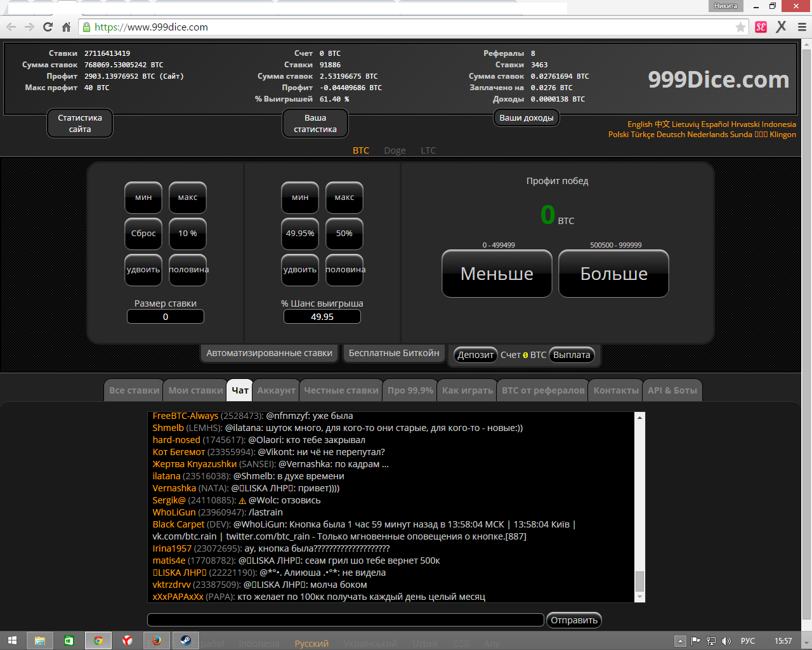Bet high with the Больше button
The height and width of the screenshot is (650, 812).
[614, 274]
